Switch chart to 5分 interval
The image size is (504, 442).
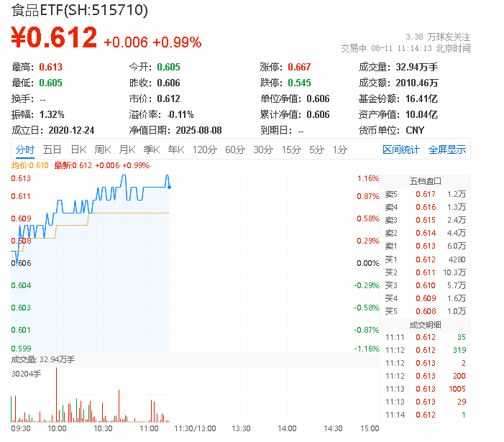(x=316, y=149)
